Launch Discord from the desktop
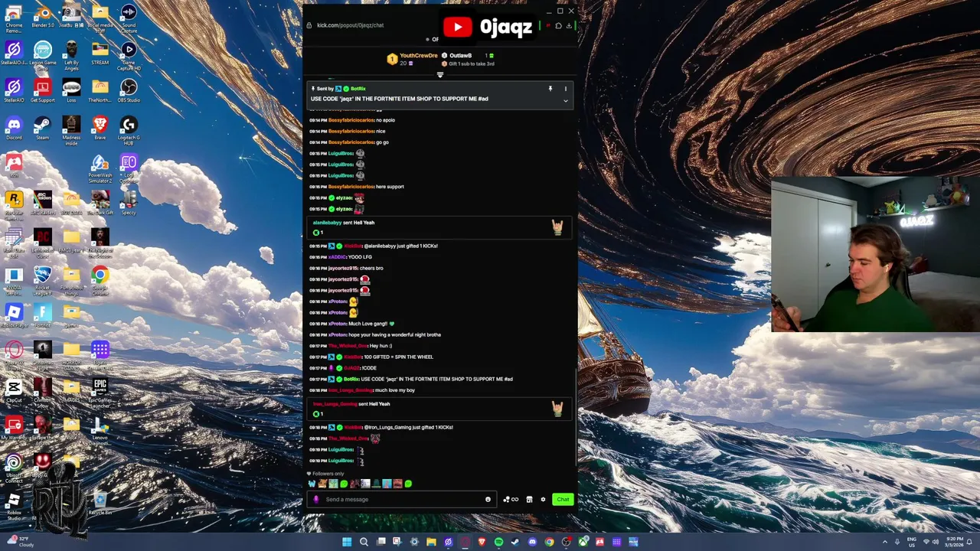The image size is (980, 551). pos(14,128)
